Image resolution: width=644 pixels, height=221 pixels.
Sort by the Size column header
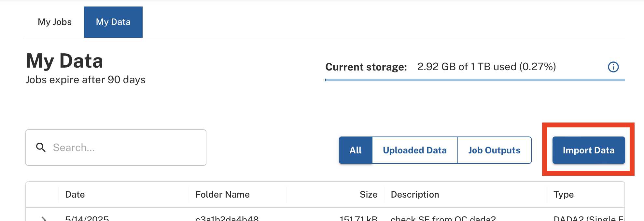click(368, 194)
